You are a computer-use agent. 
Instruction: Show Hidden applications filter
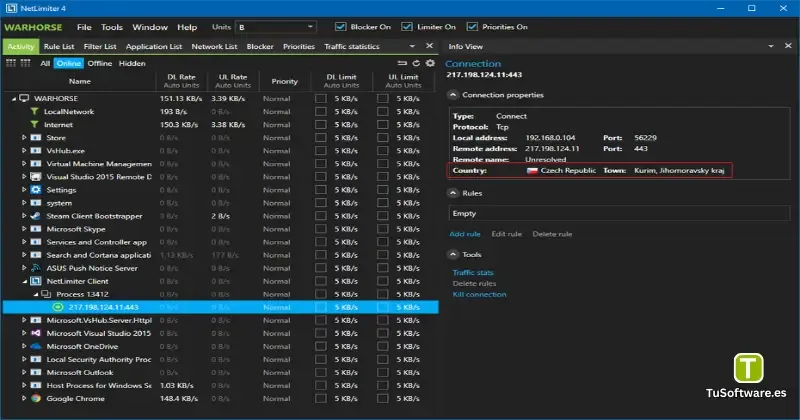point(132,63)
